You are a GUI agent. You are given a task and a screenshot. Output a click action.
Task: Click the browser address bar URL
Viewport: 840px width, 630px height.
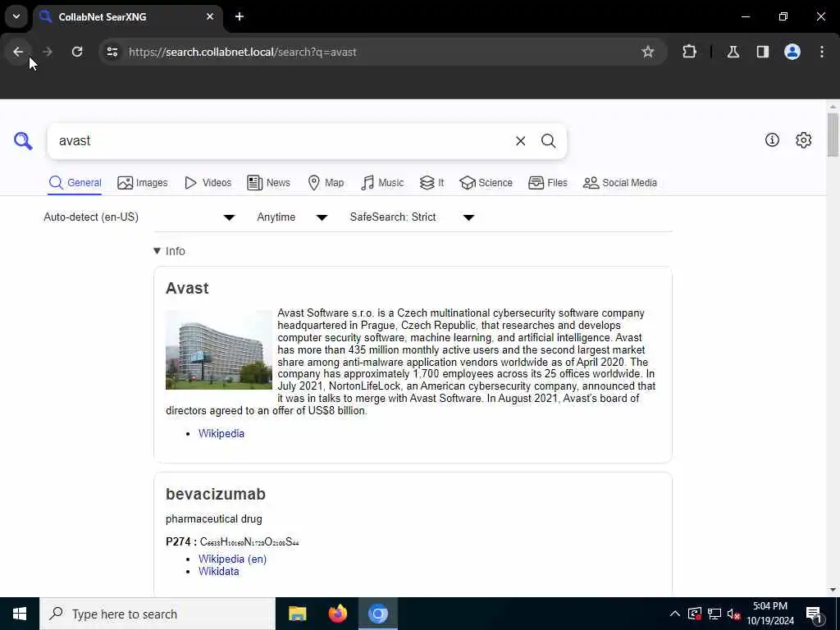pos(242,52)
